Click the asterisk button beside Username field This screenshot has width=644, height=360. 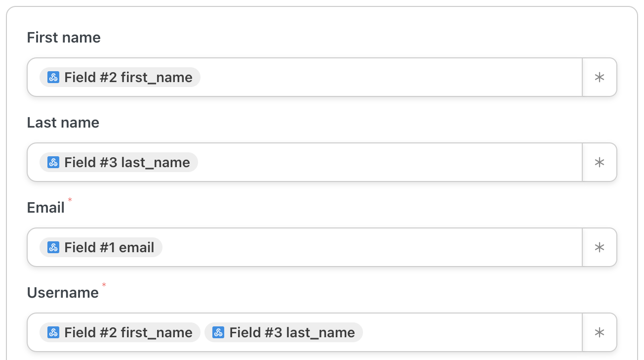(599, 333)
